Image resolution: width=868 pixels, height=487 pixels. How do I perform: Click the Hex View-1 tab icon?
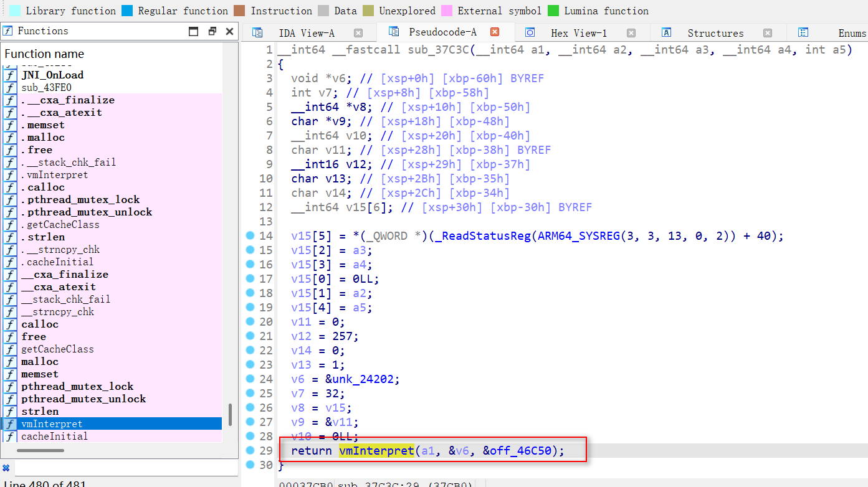click(530, 33)
